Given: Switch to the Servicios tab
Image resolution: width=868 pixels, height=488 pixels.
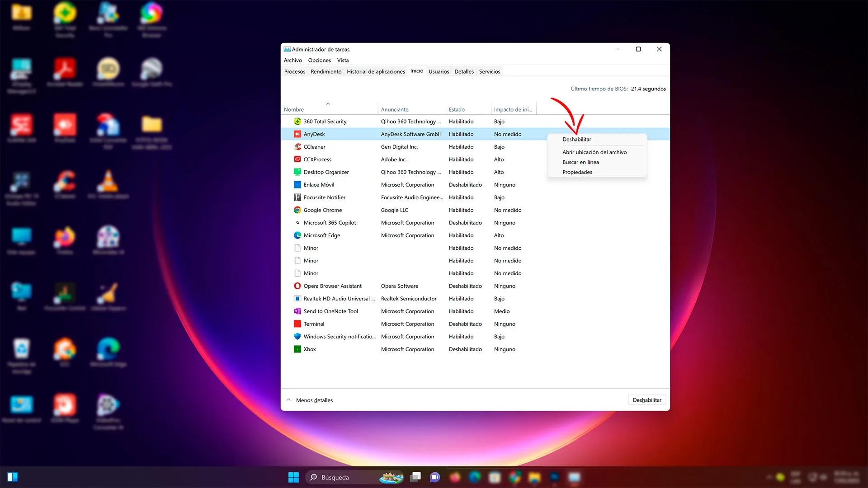Looking at the screenshot, I should 490,72.
